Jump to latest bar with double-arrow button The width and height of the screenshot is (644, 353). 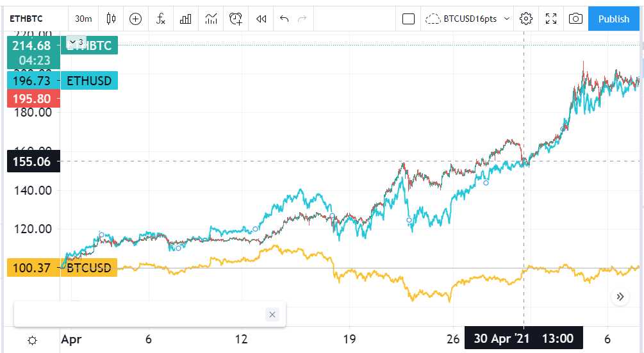pyautogui.click(x=620, y=297)
